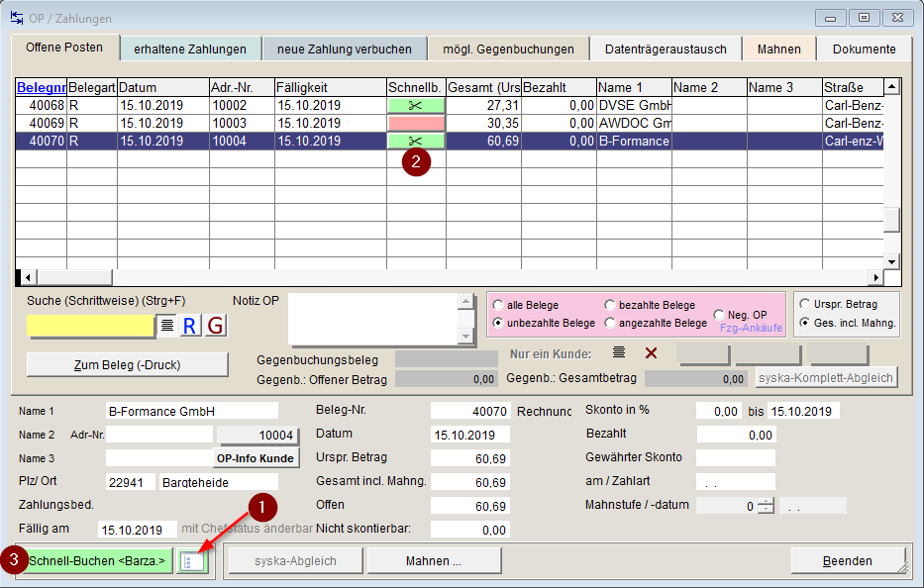Click the table's horizontal scrollbar right arrow
The width and height of the screenshot is (924, 588).
click(x=876, y=277)
